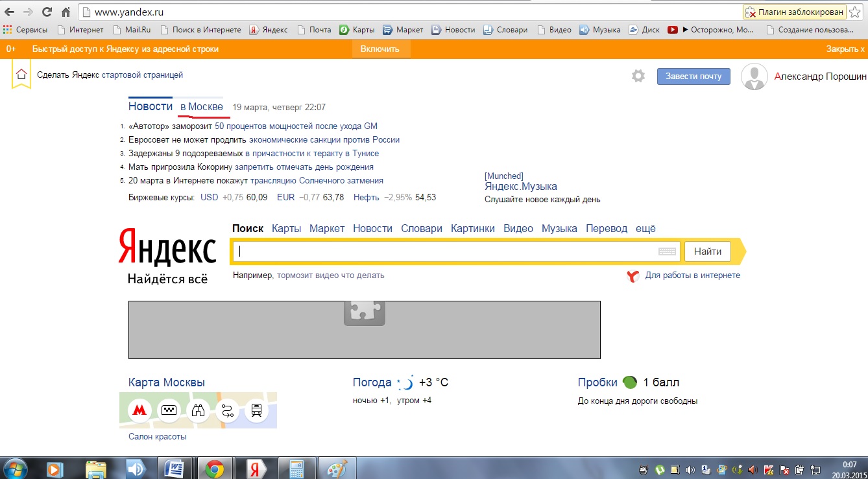Select Карты above the search box

(286, 228)
